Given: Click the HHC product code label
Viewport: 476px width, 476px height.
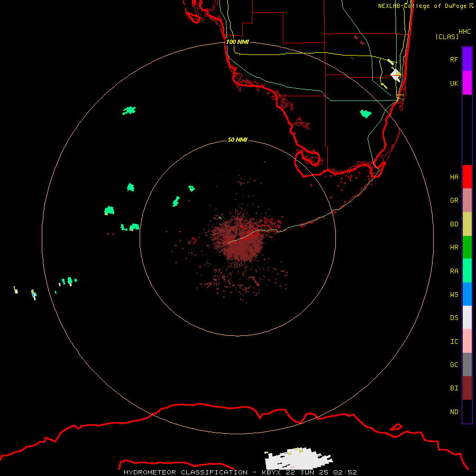Looking at the screenshot, I should 464,32.
